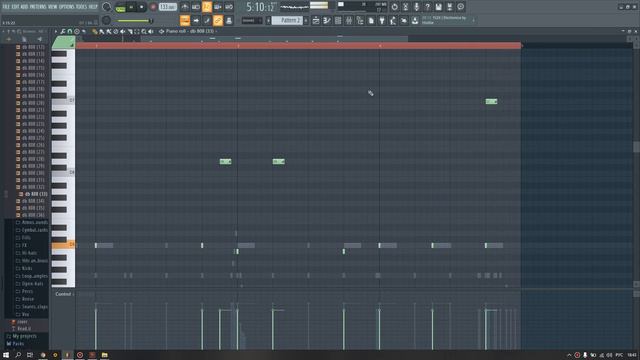
Task: Open the Piano roll view icon
Action: pyautogui.click(x=327, y=20)
